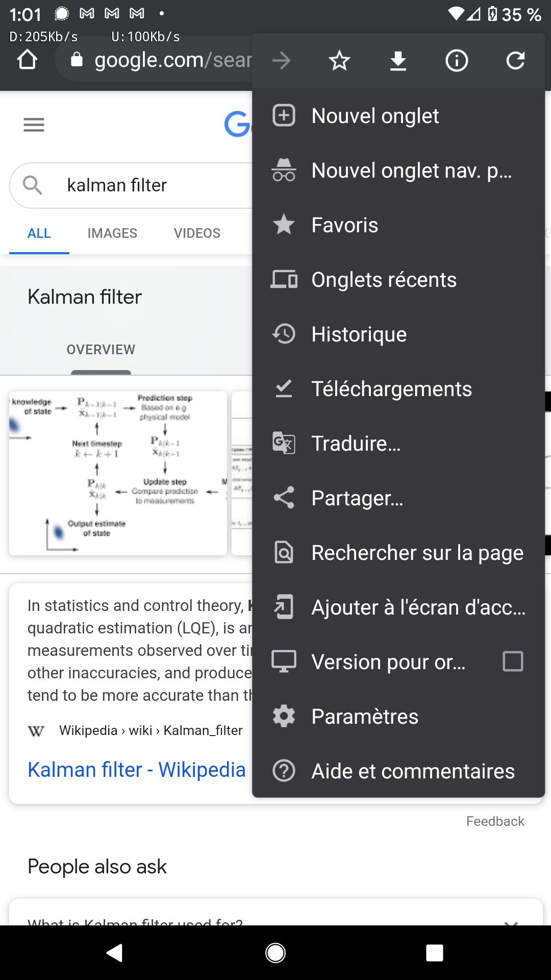551x980 pixels.
Task: Switch to the IMAGES tab
Action: [x=112, y=233]
